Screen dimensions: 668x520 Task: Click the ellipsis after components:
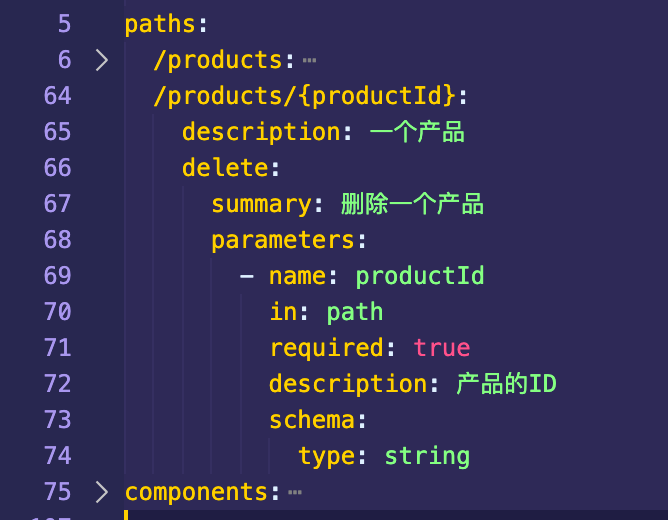coord(294,493)
